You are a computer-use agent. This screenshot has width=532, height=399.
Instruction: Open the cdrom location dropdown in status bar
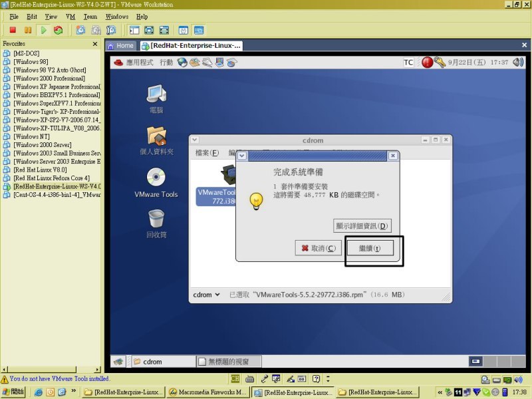point(207,295)
